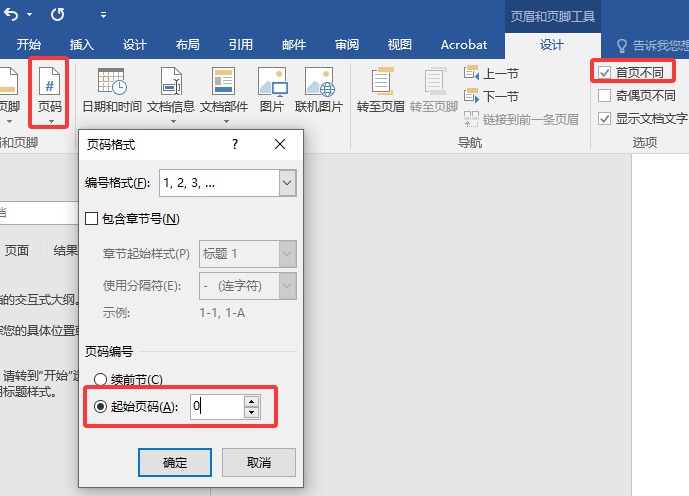
Task: Check the 包含章节号 checkbox
Action: click(92, 219)
